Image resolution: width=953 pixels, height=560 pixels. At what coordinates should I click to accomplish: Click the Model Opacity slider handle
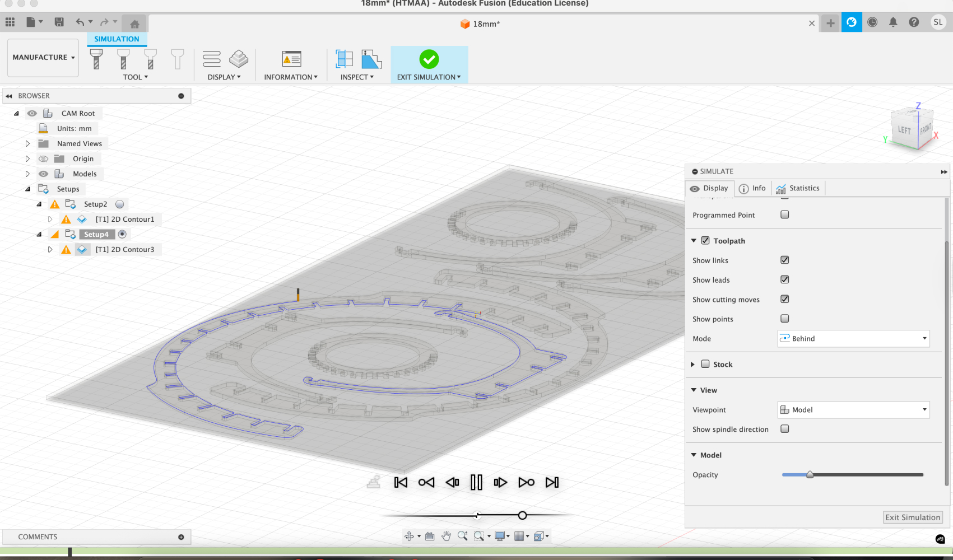[x=810, y=475]
